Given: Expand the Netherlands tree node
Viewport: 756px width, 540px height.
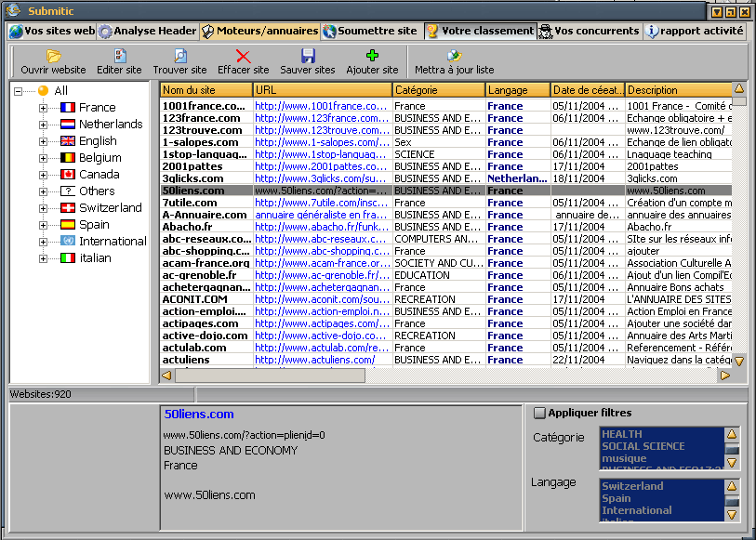Looking at the screenshot, I should click(x=43, y=125).
